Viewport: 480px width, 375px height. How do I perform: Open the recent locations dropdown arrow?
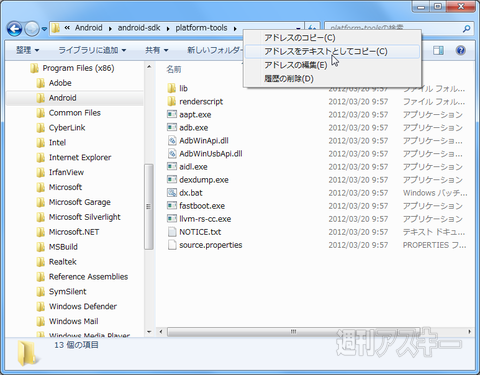tap(44, 29)
